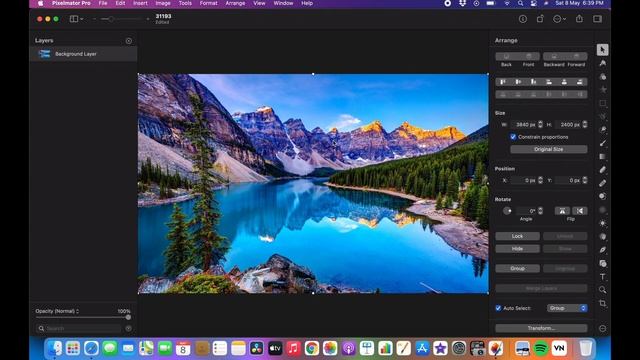This screenshot has width=640, height=360.
Task: Open the image info icon in title bar
Action: click(522, 19)
